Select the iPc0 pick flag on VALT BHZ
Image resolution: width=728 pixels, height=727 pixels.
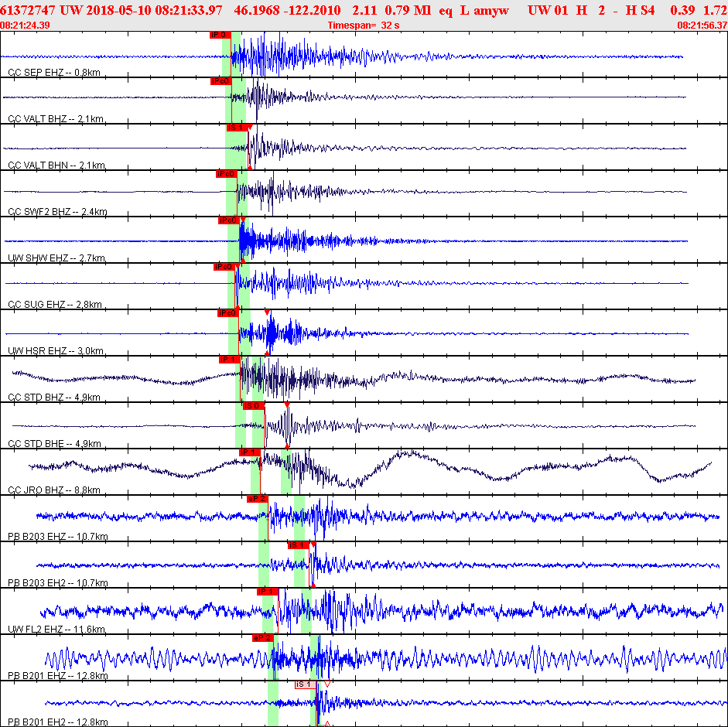coord(220,81)
